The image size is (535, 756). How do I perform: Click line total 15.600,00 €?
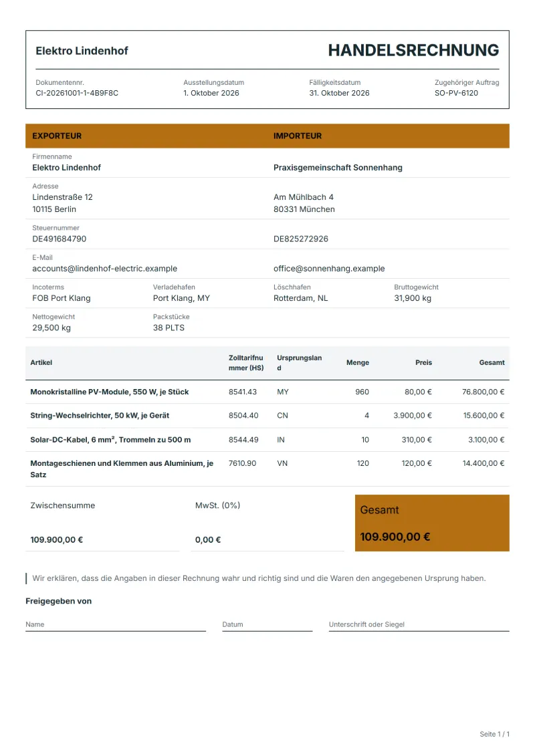(484, 416)
